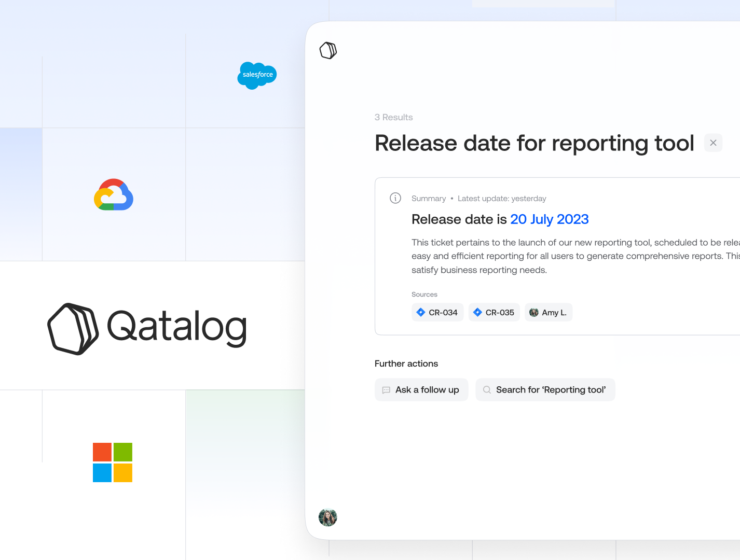Click the speech bubble icon on Ask a follow up
This screenshot has height=560, width=740.
[386, 389]
